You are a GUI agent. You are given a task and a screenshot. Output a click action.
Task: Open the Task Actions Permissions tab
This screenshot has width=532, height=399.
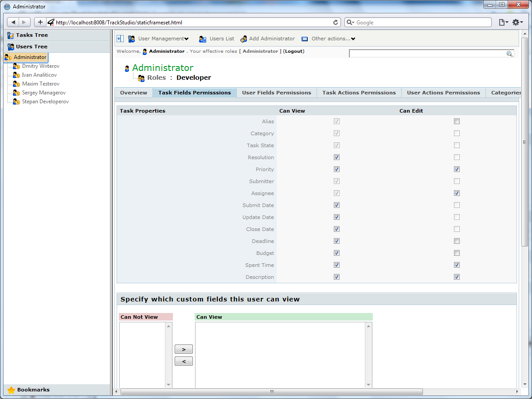pyautogui.click(x=359, y=93)
